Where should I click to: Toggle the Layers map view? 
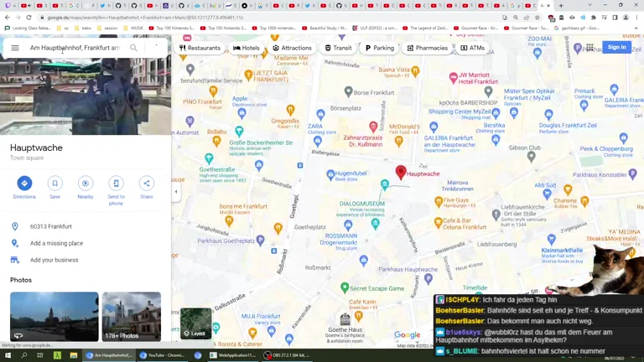tap(196, 323)
